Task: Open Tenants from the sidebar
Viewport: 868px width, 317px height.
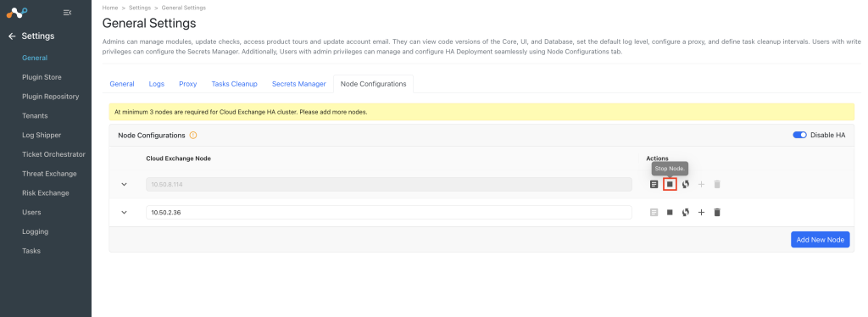Action: (x=35, y=115)
